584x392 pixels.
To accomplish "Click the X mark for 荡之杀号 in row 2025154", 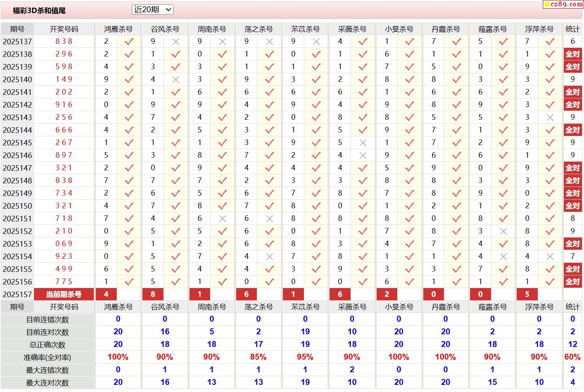I will tap(269, 256).
